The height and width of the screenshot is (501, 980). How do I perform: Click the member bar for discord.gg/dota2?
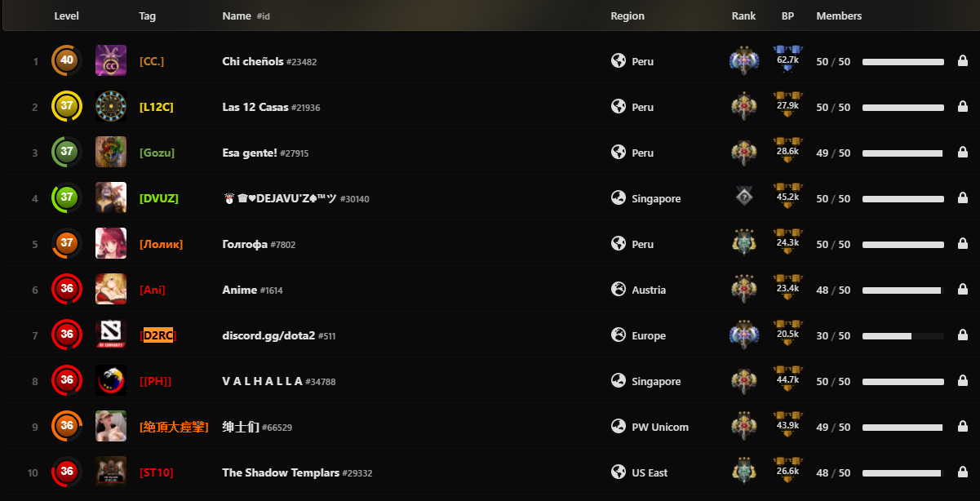click(x=903, y=335)
